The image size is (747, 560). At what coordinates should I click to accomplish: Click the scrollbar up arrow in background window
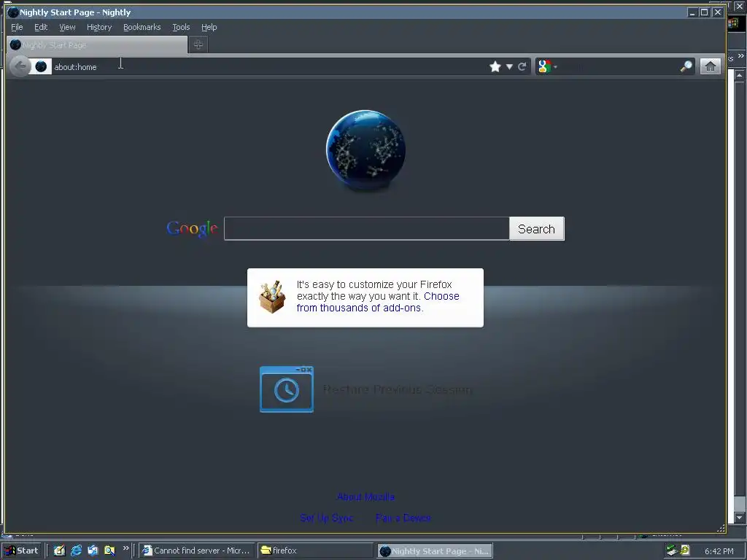click(739, 75)
